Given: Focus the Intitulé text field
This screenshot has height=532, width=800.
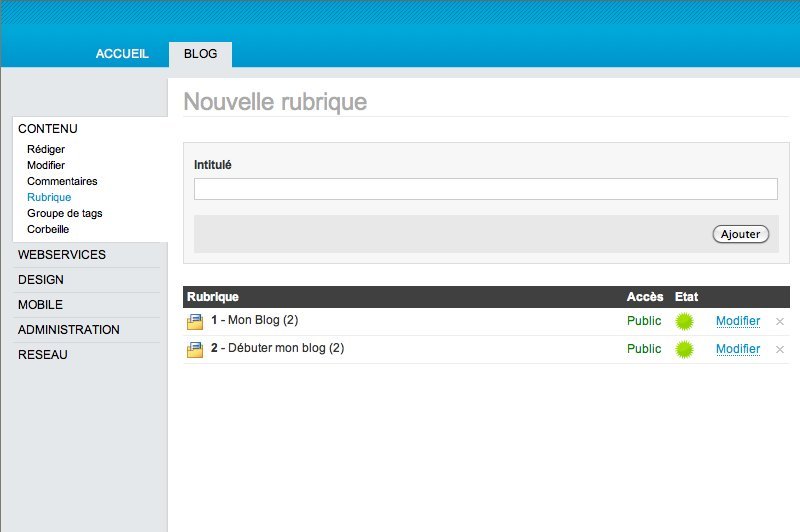Looking at the screenshot, I should click(x=485, y=189).
